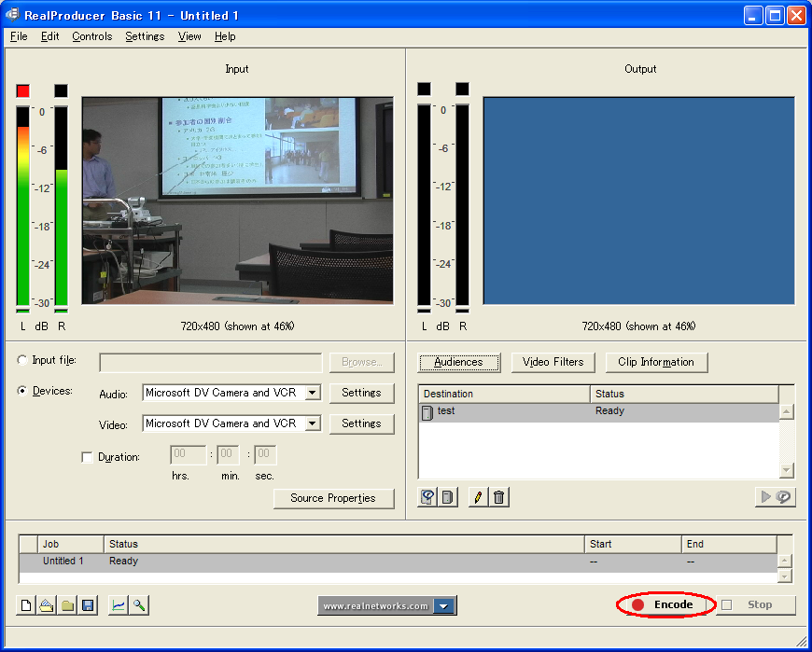This screenshot has width=812, height=652.
Task: Click the destination list scroll up arrow
Action: click(787, 412)
